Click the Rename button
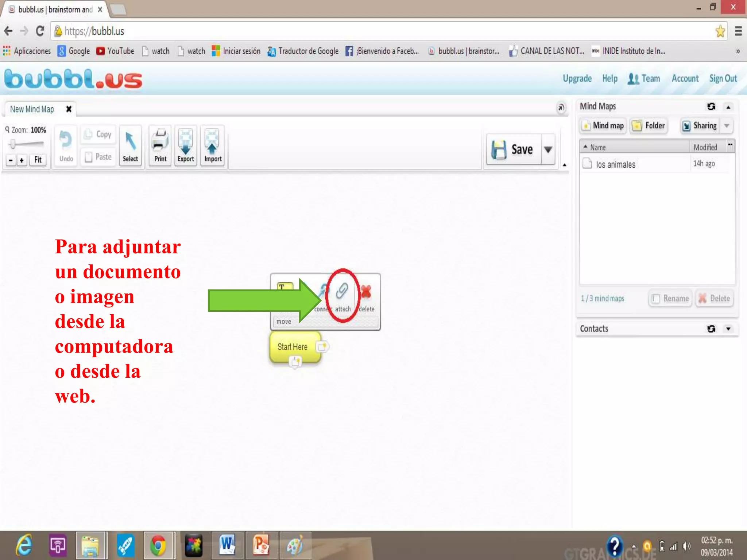Image resolution: width=747 pixels, height=560 pixels. pyautogui.click(x=670, y=299)
